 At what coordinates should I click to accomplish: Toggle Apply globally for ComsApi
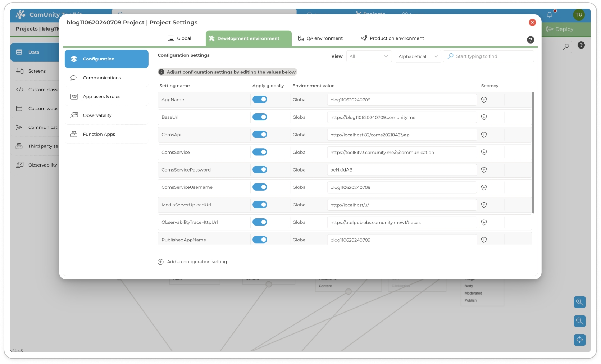(x=260, y=135)
